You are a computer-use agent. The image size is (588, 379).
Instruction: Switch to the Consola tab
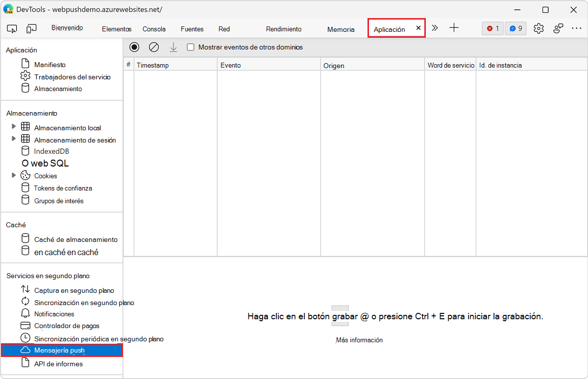[x=154, y=29]
